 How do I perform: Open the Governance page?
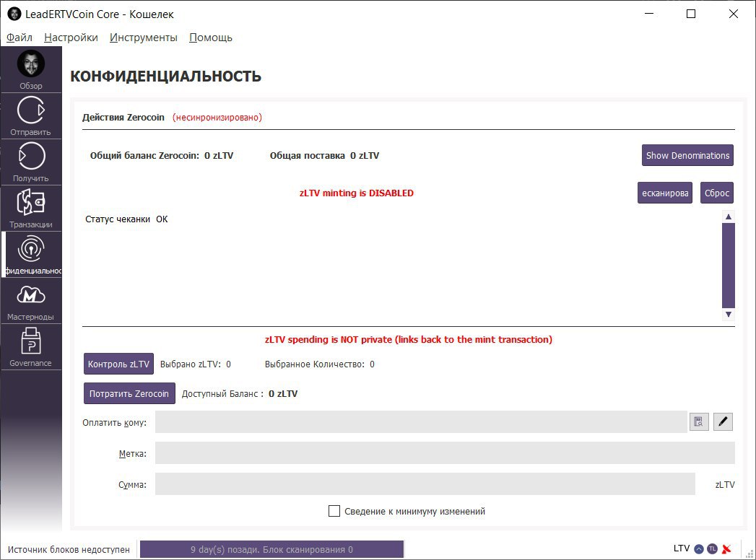tap(31, 347)
